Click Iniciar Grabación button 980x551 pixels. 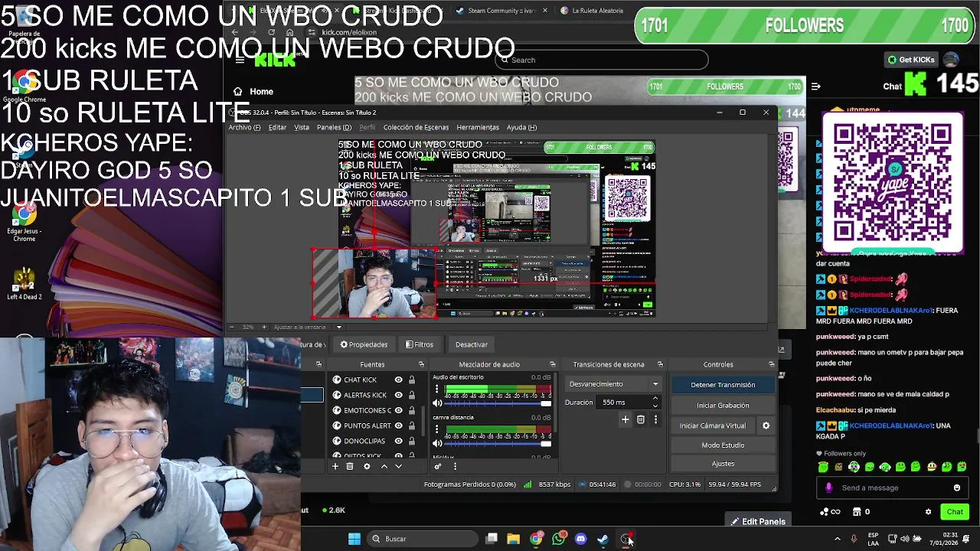click(723, 405)
